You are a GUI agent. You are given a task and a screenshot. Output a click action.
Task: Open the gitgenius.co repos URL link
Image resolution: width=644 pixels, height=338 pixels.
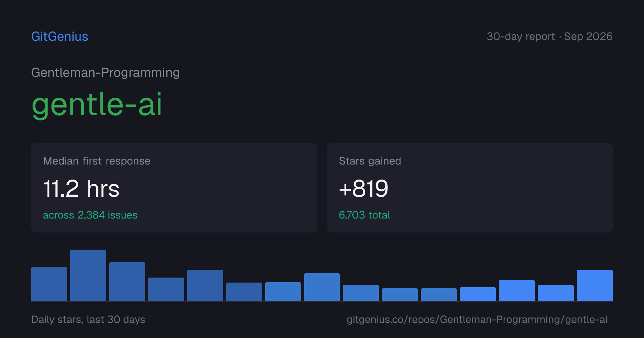[477, 319]
